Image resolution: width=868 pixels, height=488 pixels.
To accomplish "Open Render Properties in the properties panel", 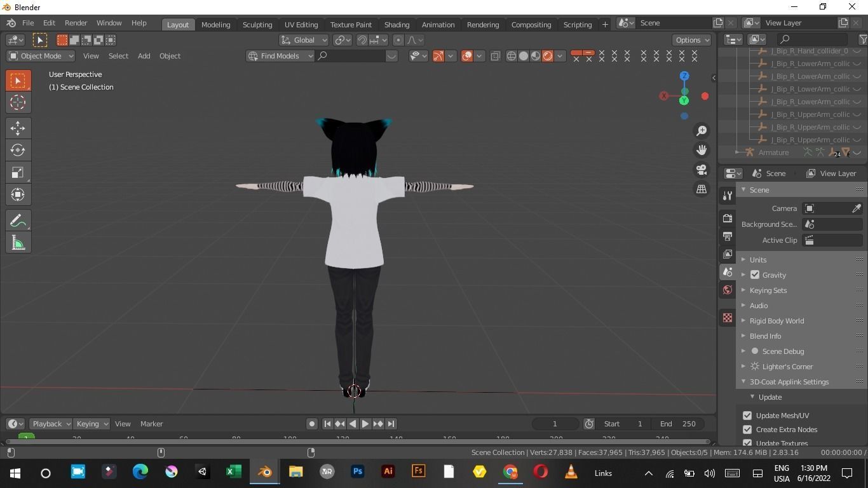I will tap(727, 218).
